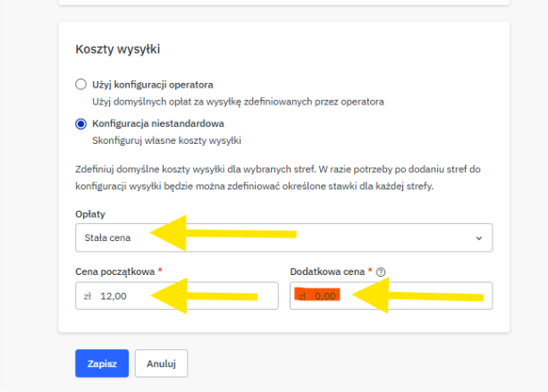Click the Użyj konfiguracji operatora label text
The image size is (548, 392).
click(x=153, y=85)
